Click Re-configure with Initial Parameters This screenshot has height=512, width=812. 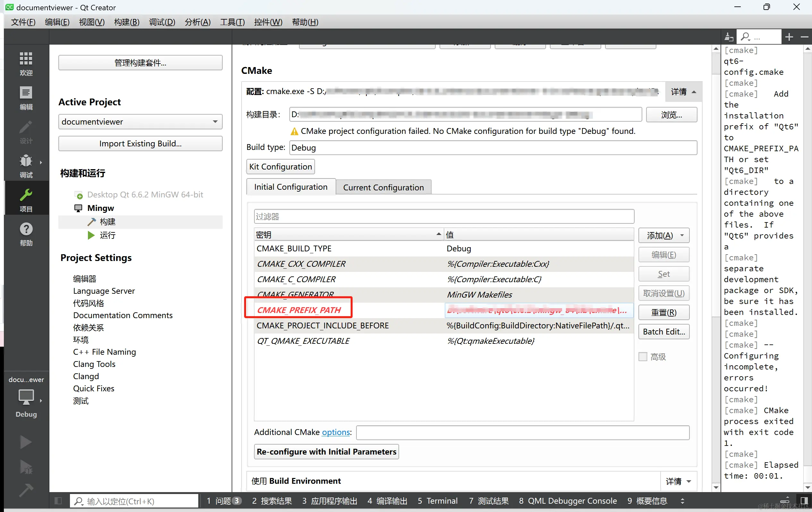point(326,452)
